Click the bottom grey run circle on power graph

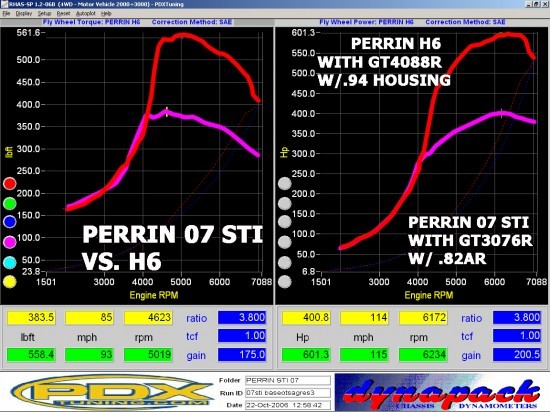click(x=284, y=282)
